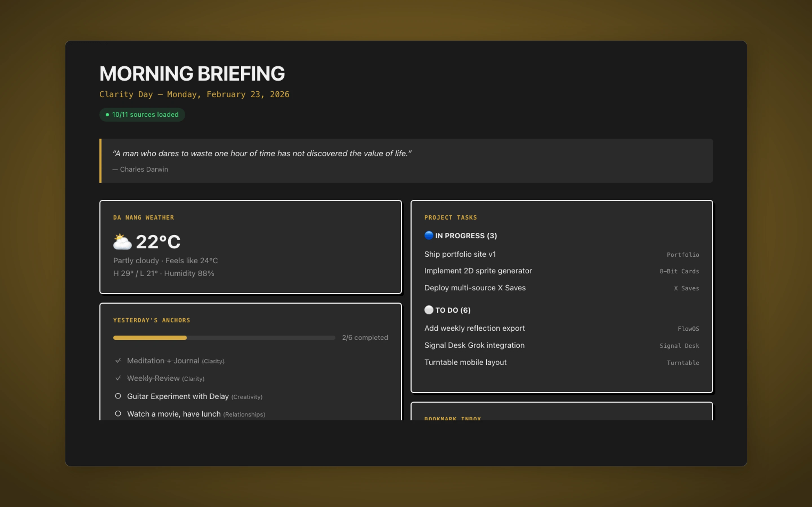
Task: Select the Portfolio project tag
Action: click(x=683, y=255)
